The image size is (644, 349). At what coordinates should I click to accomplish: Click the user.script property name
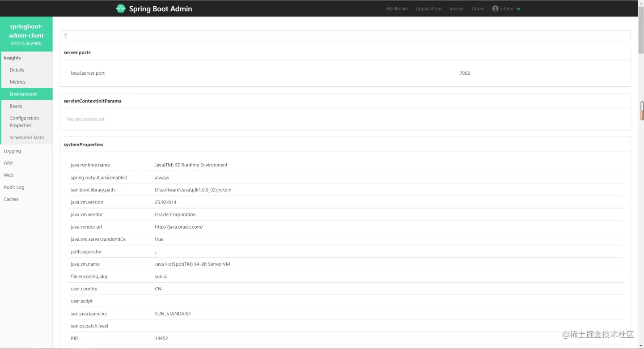pyautogui.click(x=82, y=301)
